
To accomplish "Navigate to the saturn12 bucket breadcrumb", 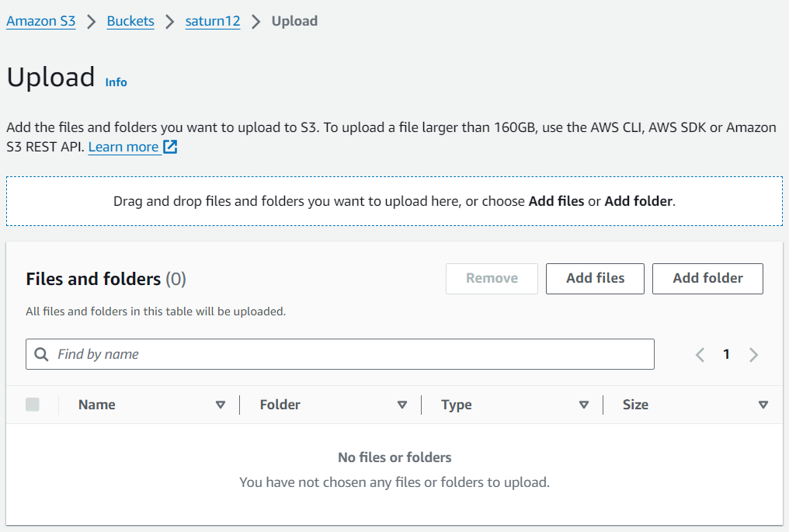I will [x=212, y=21].
